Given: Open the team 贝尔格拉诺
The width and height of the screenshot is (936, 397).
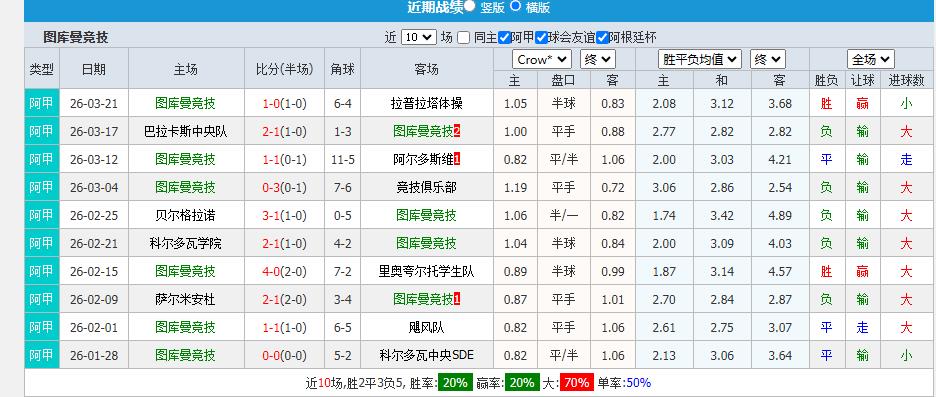Looking at the screenshot, I should click(185, 216).
